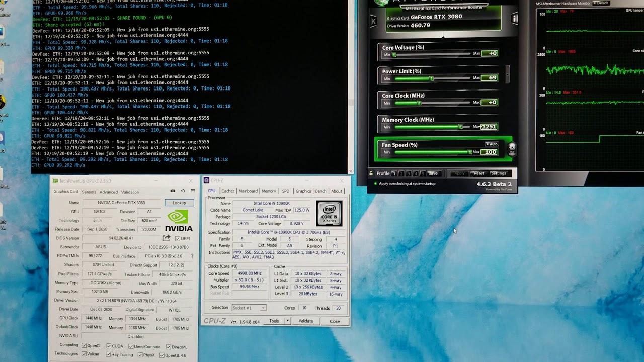Open the CPU-Z Caches tab
Screen dimensions: 644x362
coord(228,191)
